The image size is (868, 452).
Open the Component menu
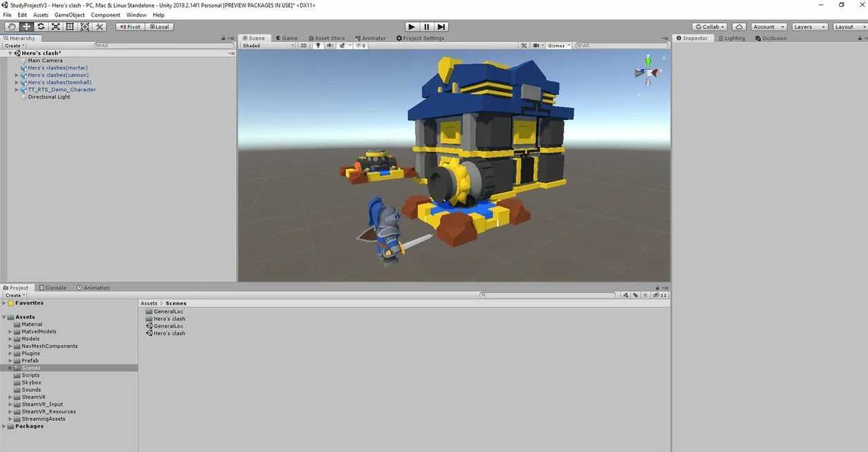pos(106,14)
